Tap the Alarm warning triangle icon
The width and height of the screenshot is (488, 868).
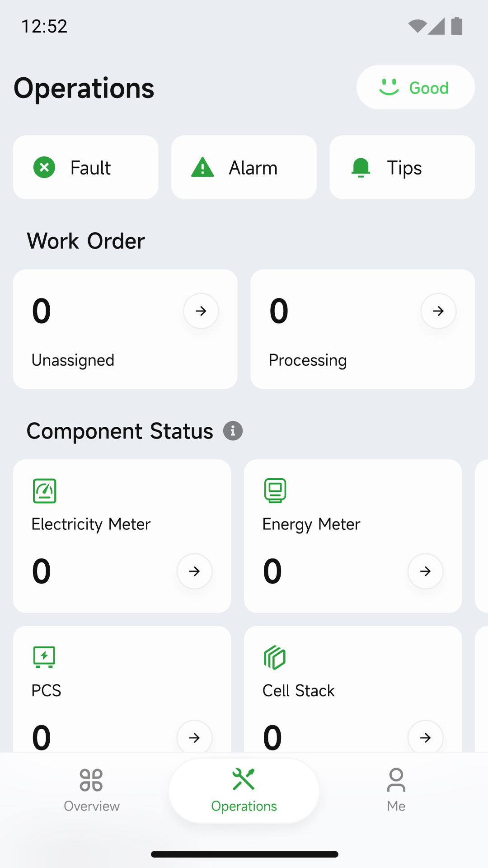tap(202, 168)
